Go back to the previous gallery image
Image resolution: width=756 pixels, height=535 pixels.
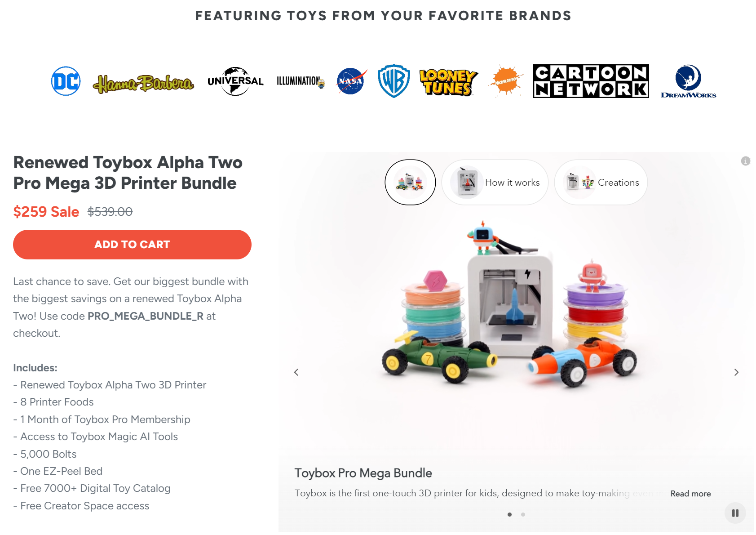point(296,372)
